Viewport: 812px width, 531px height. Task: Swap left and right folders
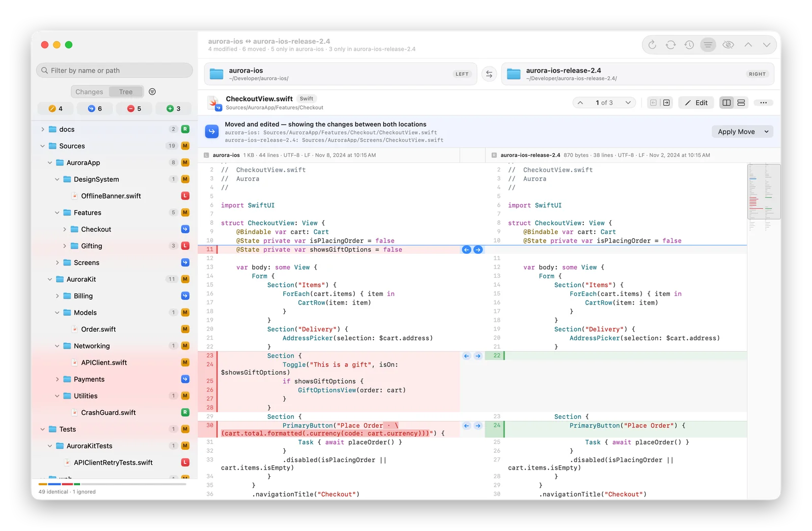point(489,74)
